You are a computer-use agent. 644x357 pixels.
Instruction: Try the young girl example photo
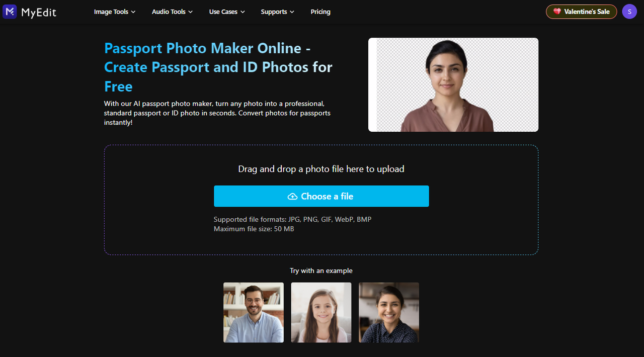[x=321, y=312]
